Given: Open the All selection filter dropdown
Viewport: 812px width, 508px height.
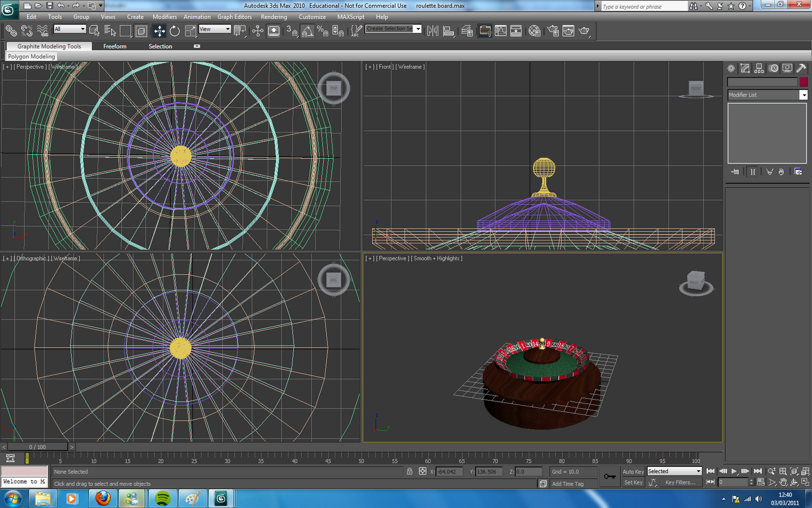Looking at the screenshot, I should point(70,29).
